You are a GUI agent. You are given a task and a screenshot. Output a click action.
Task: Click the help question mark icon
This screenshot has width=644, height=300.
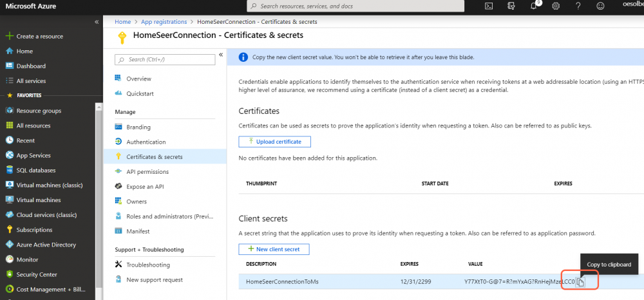pos(578,6)
